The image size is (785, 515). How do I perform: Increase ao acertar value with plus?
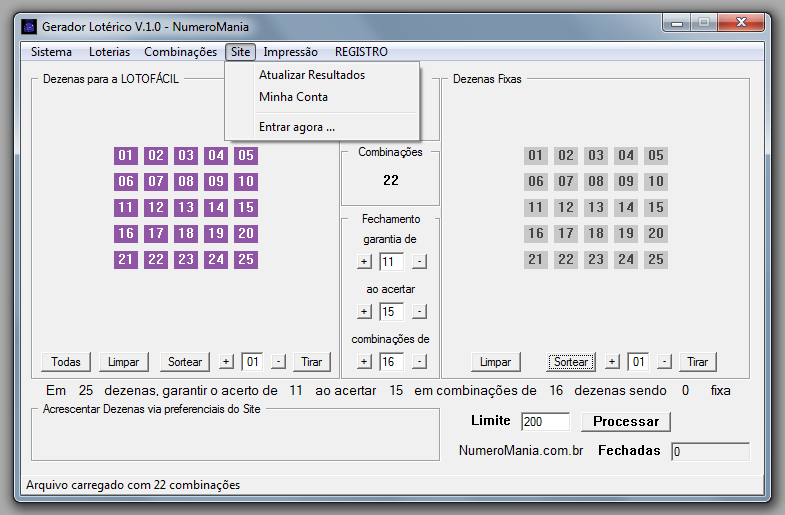click(364, 311)
